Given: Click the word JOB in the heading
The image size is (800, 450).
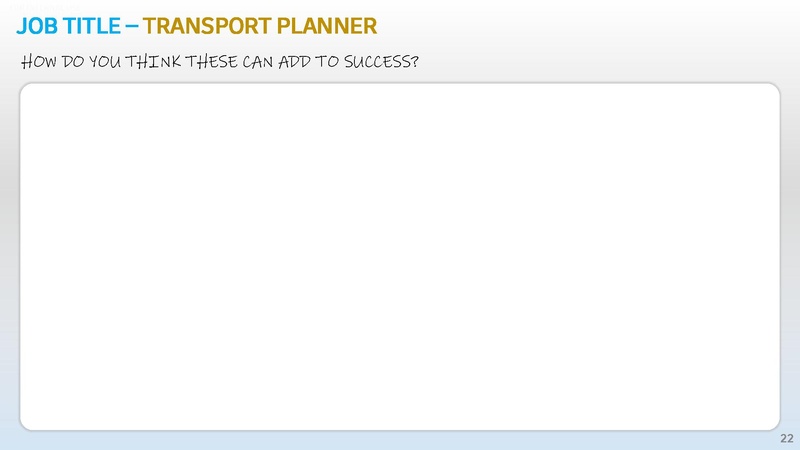Looking at the screenshot, I should (x=36, y=22).
